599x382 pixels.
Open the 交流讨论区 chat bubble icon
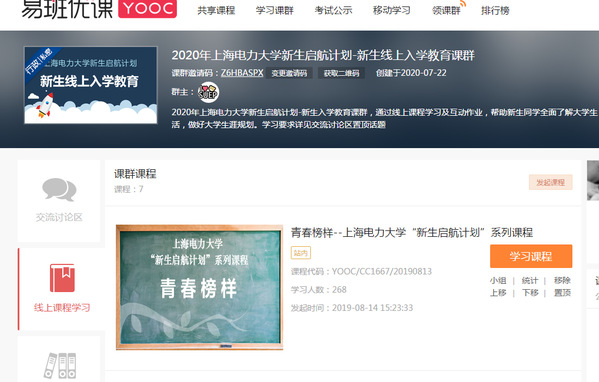(x=59, y=190)
